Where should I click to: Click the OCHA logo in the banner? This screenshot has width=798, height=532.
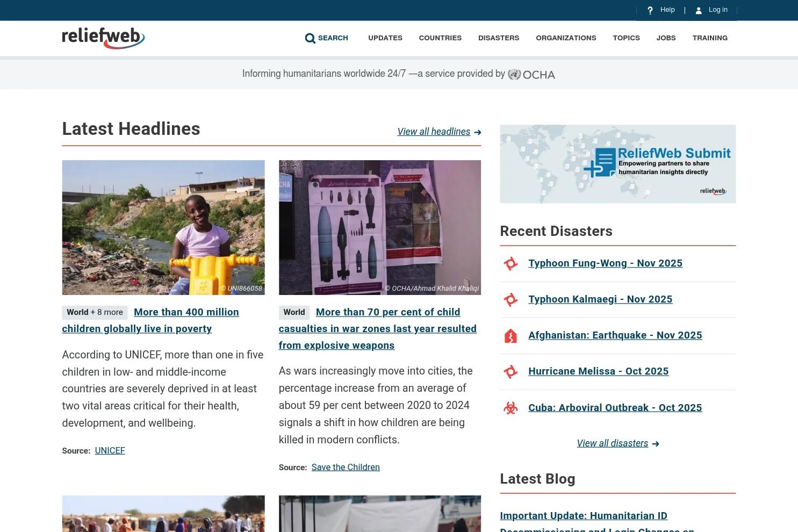click(531, 75)
